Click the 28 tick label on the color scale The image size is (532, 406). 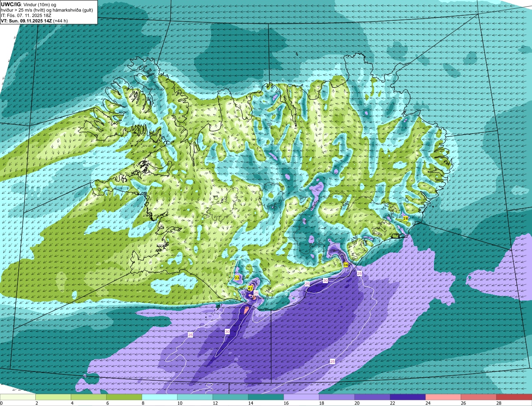click(x=499, y=403)
